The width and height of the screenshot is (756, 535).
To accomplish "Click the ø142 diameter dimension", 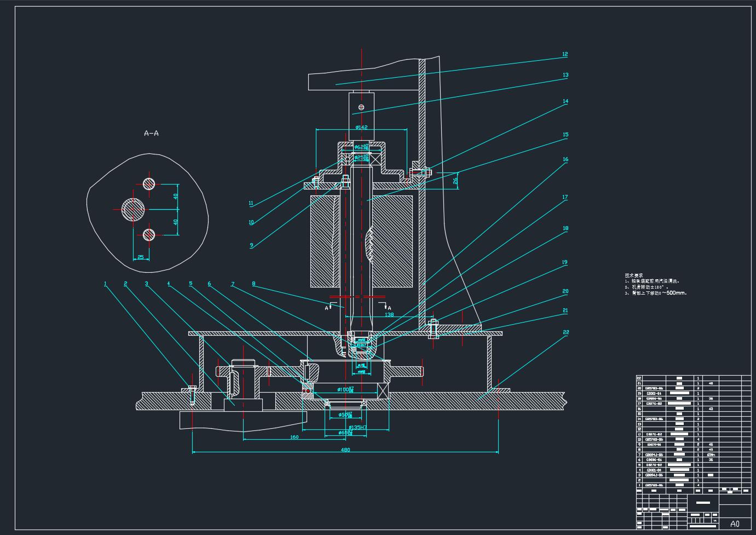I will click(x=361, y=127).
